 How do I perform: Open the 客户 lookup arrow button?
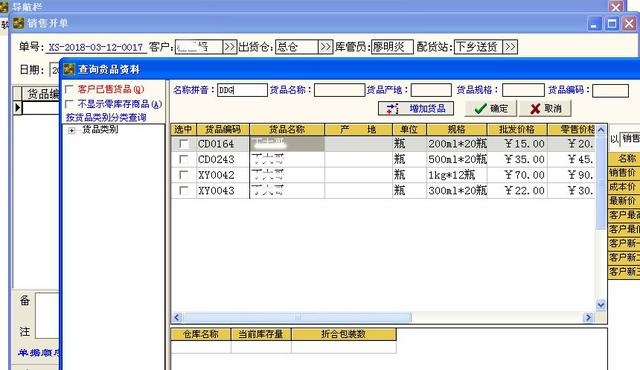230,47
